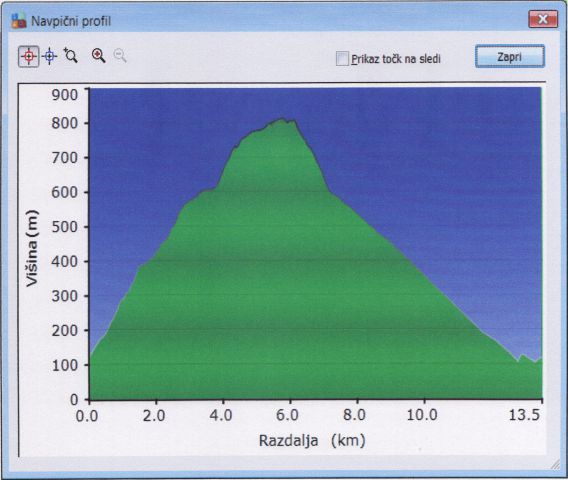
Task: Click the Navpični profil title text
Action: (71, 21)
